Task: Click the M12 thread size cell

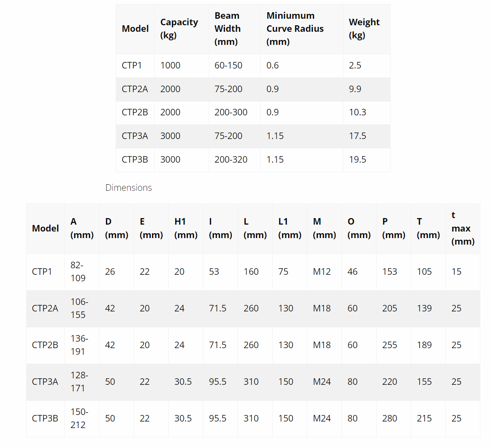Action: 321,271
